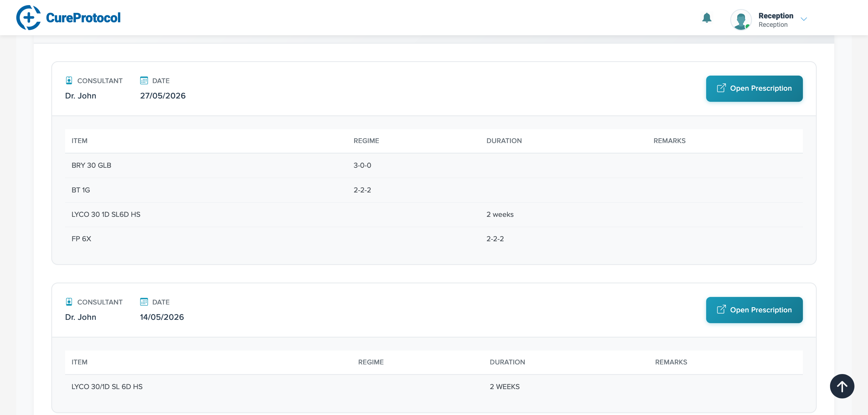Expand the Reception account dropdown chevron
The height and width of the screenshot is (415, 868).
[x=804, y=19]
